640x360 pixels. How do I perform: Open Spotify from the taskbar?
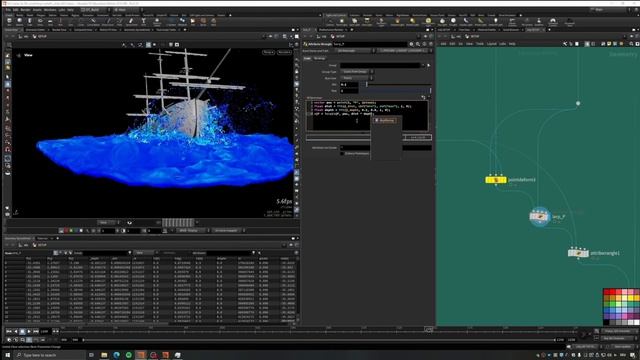[129, 355]
